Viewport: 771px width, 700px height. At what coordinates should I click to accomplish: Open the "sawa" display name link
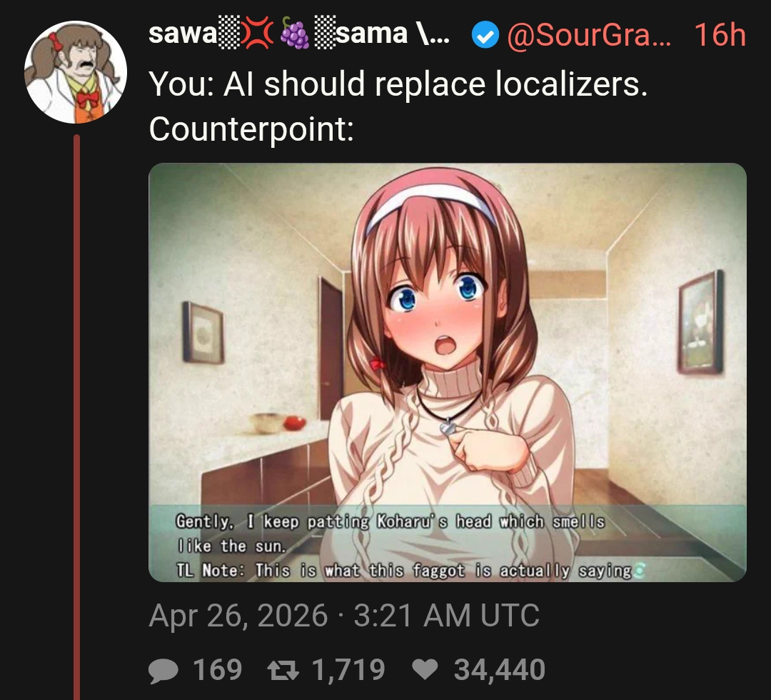coord(183,34)
